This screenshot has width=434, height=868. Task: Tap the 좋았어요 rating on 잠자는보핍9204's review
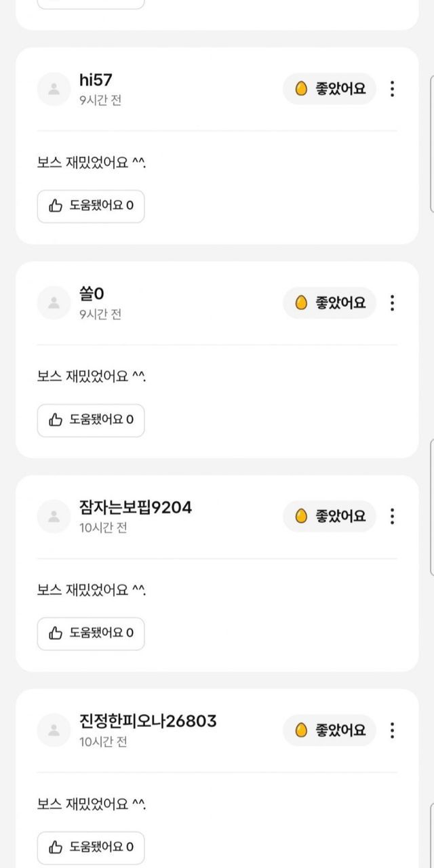(330, 517)
